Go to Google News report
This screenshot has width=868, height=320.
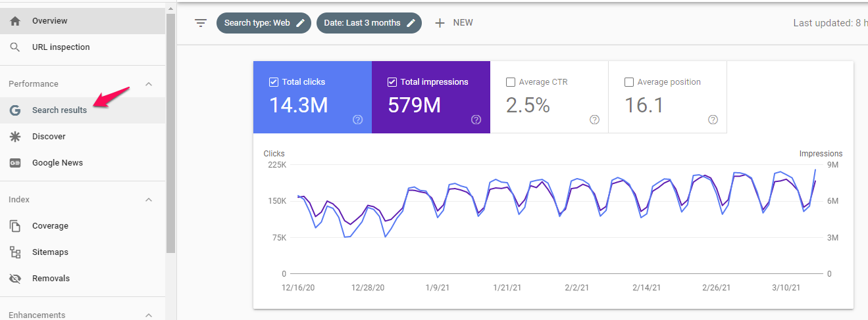tap(57, 163)
